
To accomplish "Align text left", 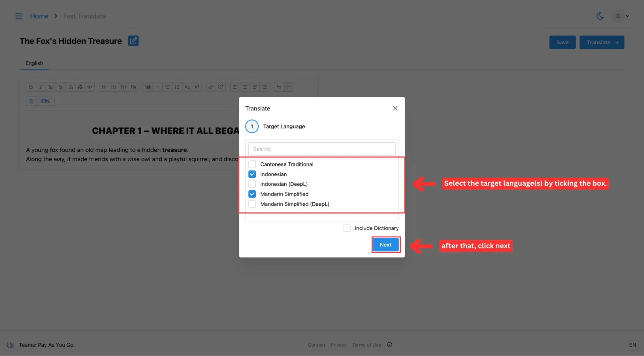I will [235, 87].
